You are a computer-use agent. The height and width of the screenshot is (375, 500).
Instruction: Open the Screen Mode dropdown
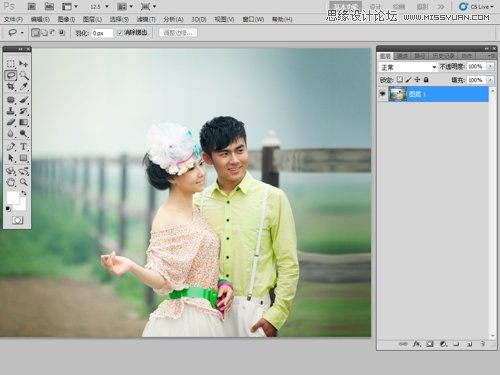tap(149, 6)
